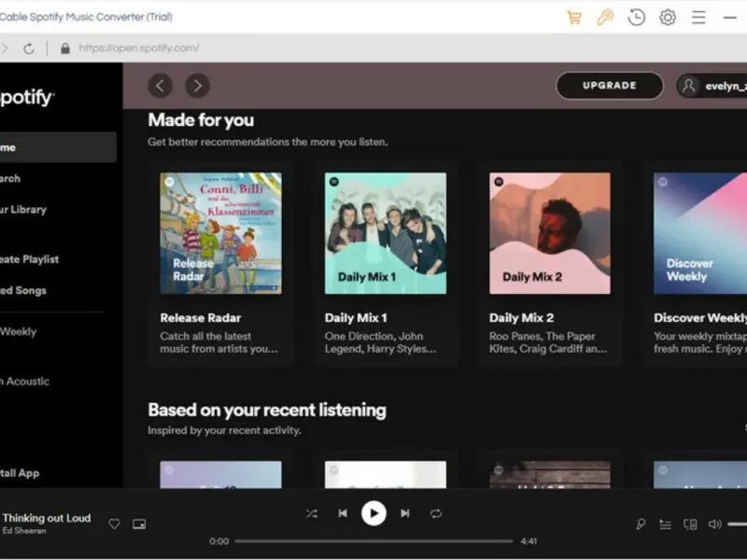Open the Daily Mix 2 cover thumbnail
Screen dimensions: 747x560
click(x=550, y=233)
